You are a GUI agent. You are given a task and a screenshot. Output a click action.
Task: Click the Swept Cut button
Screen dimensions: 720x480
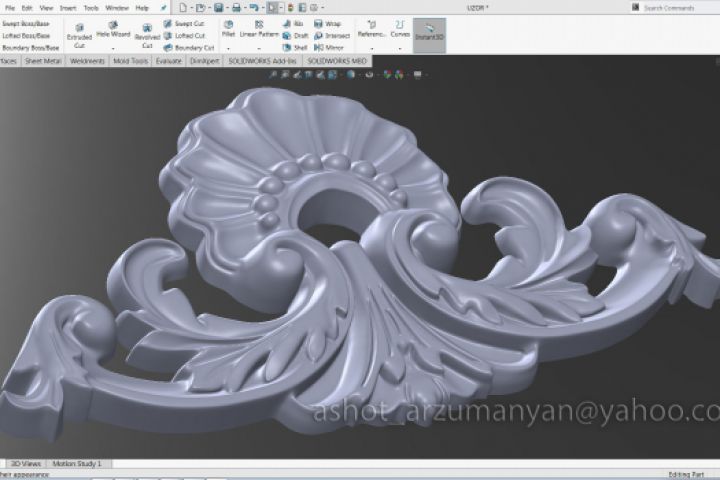tap(188, 22)
